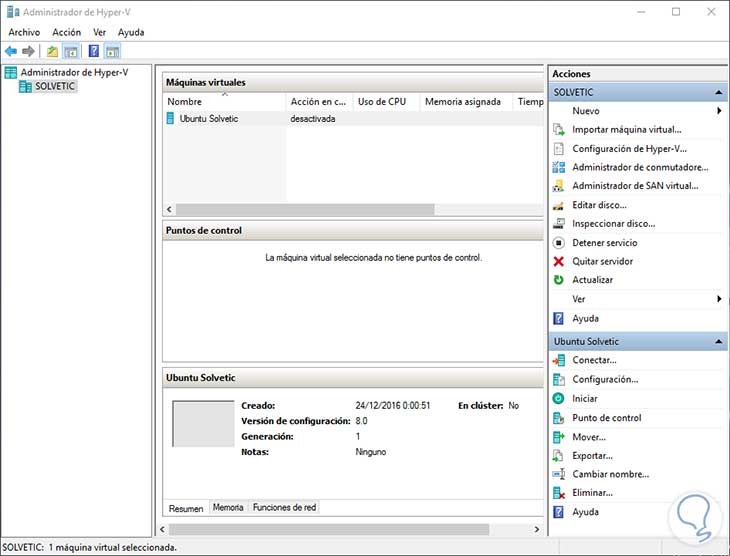Click the Importar máquina virtual icon

(559, 129)
